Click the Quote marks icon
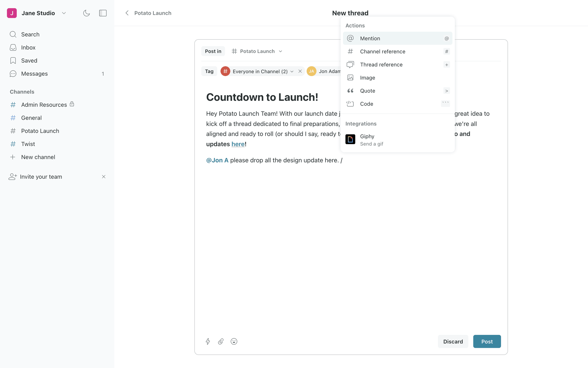Screen dimensions: 588x368 tap(350, 91)
